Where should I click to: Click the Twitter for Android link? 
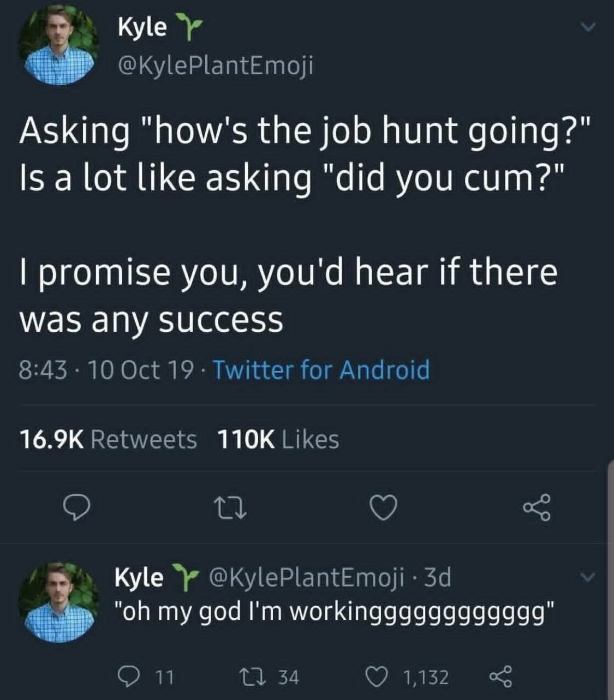click(320, 370)
